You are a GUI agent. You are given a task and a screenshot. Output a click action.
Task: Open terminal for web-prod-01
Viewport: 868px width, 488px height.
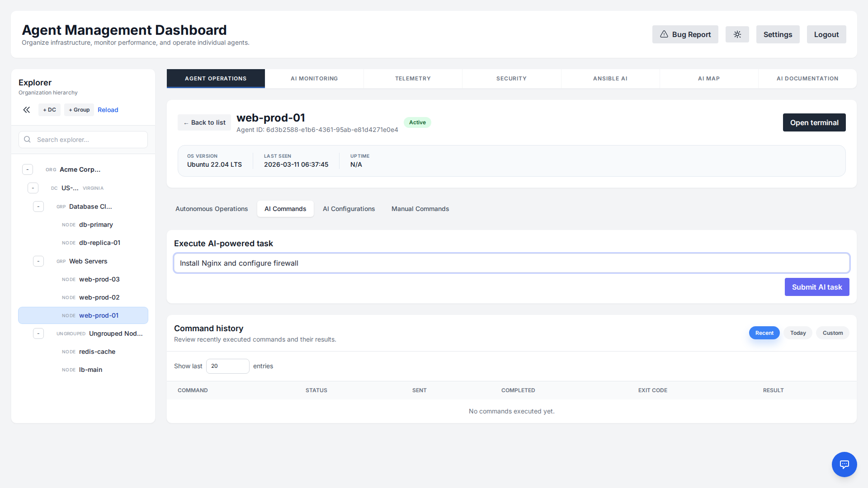(x=814, y=122)
